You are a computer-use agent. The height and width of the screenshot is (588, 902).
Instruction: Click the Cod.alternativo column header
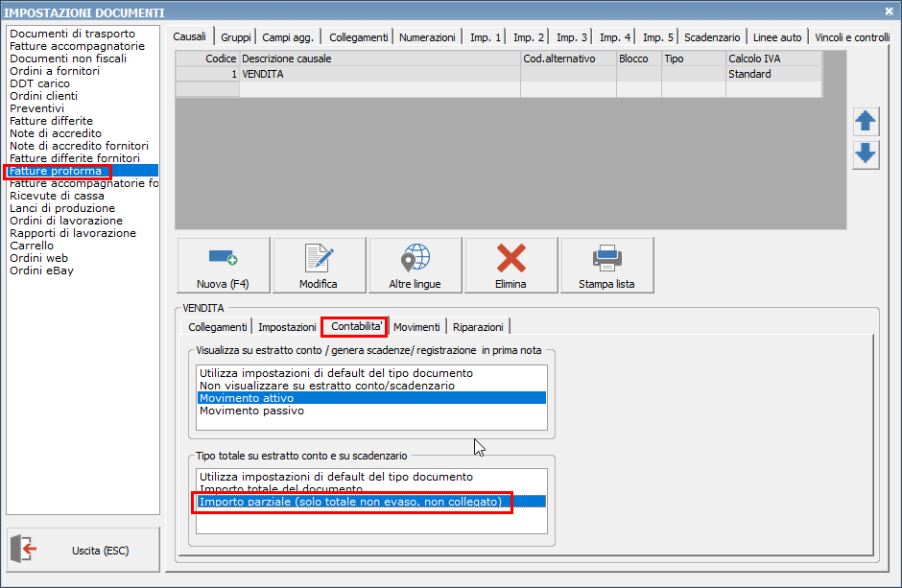click(x=568, y=59)
